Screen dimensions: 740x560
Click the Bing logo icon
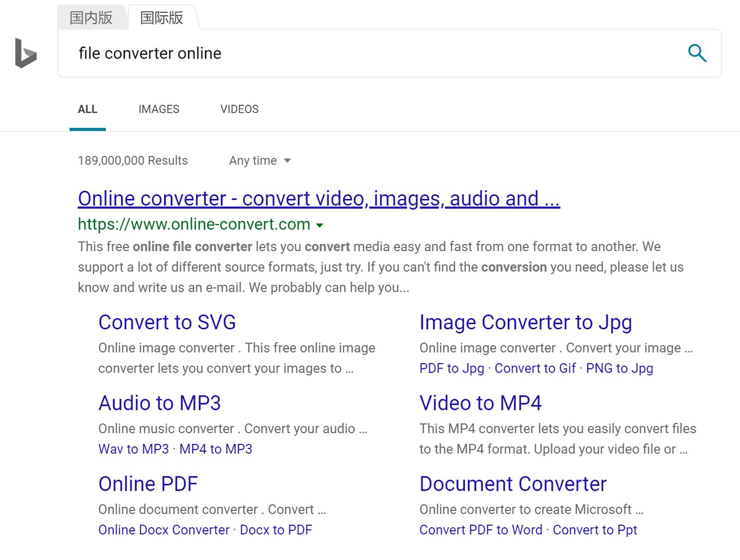(x=26, y=53)
